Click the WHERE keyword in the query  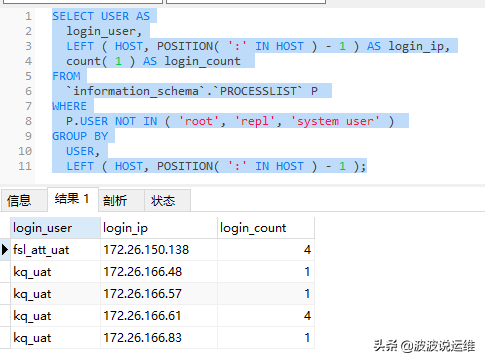pyautogui.click(x=69, y=106)
